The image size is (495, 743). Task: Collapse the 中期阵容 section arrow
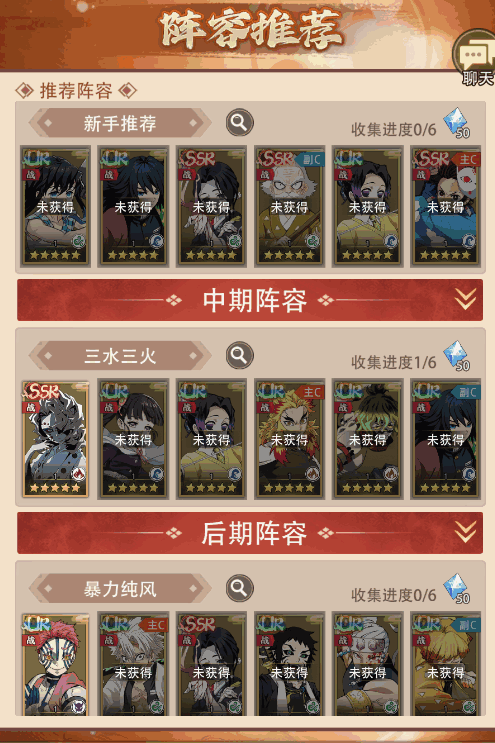tap(465, 299)
